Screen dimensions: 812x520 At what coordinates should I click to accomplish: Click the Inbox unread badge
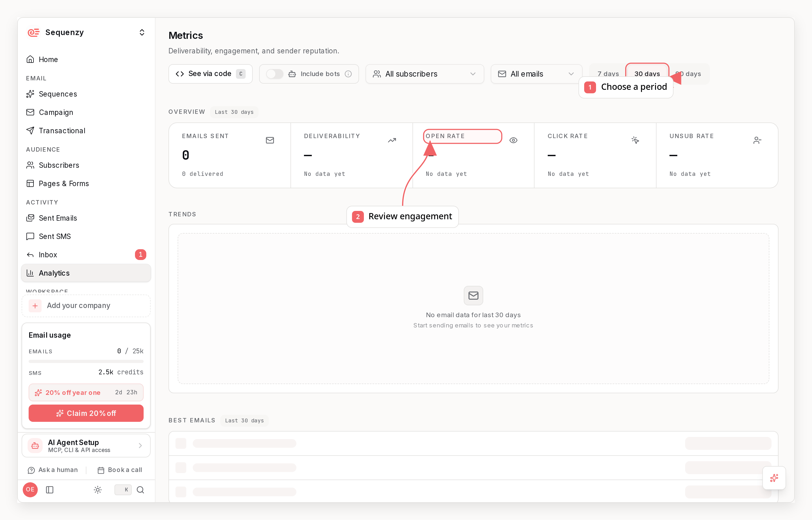pos(141,255)
